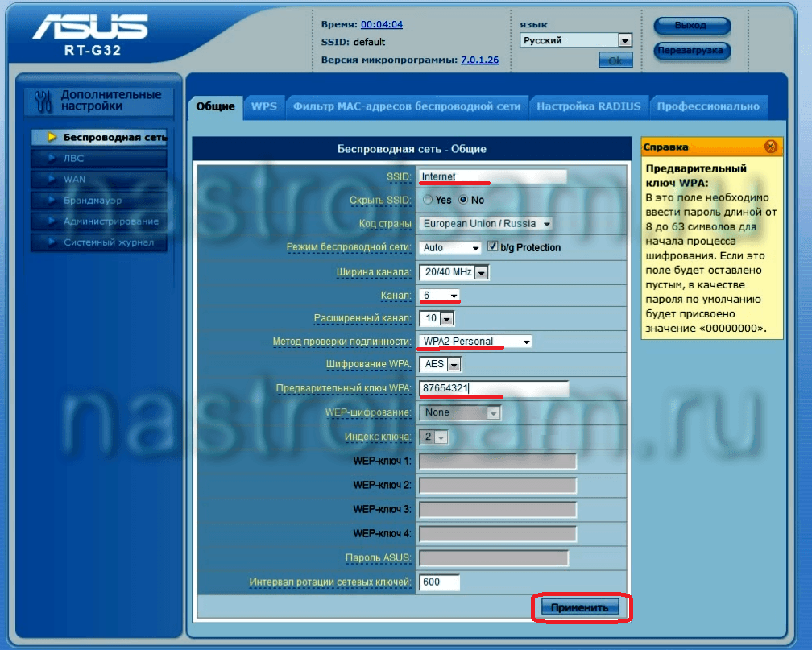
Task: Open the Настройка RADIUS tab
Action: [588, 106]
